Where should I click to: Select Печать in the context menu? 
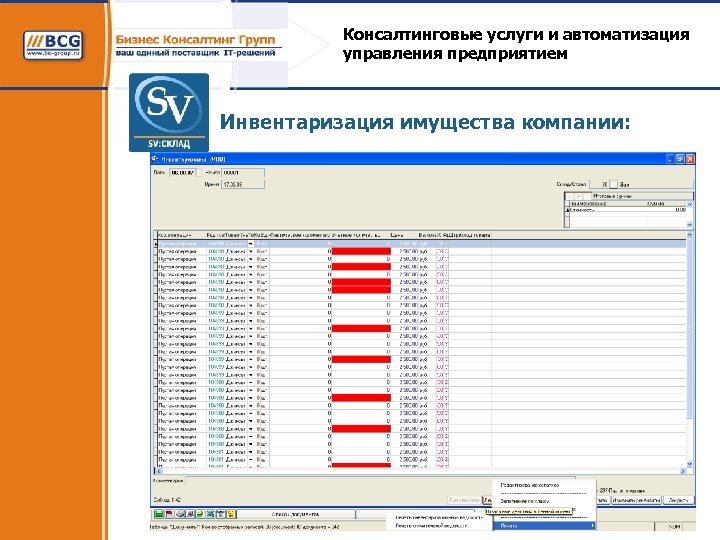pyautogui.click(x=545, y=525)
